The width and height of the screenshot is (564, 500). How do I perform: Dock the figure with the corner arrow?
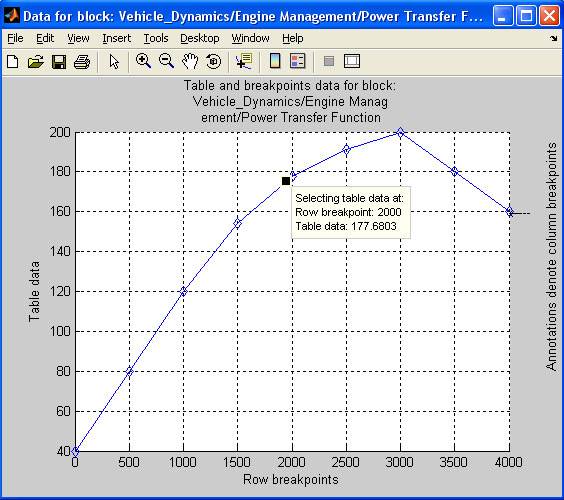(554, 38)
